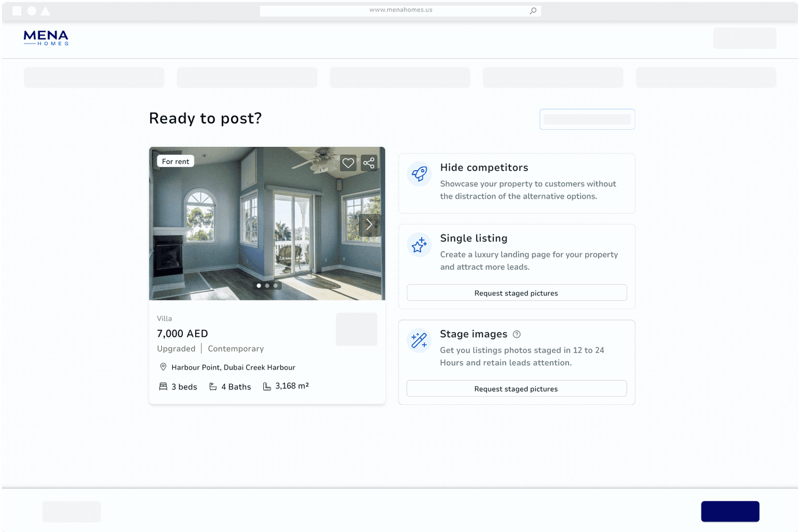
Task: Click the bed icon next to 3 beds
Action: (x=163, y=386)
